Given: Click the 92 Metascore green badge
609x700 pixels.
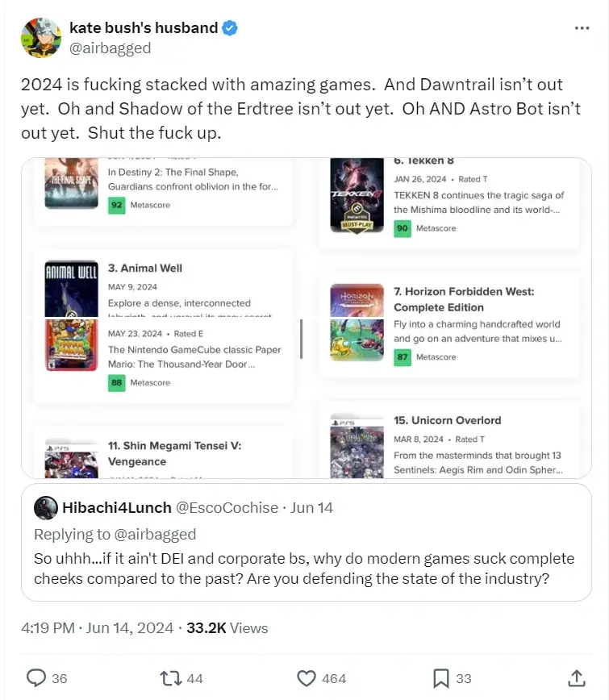Looking at the screenshot, I should tap(117, 205).
